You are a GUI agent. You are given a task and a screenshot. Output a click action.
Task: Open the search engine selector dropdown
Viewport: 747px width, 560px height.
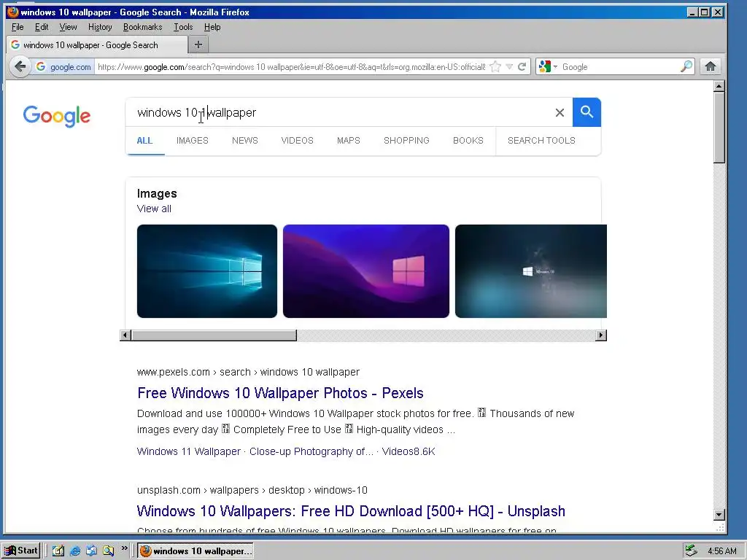coord(548,66)
